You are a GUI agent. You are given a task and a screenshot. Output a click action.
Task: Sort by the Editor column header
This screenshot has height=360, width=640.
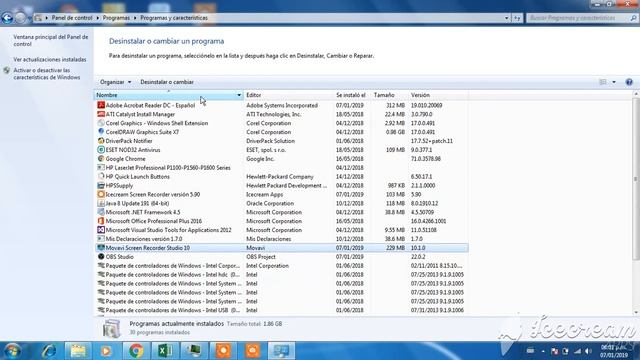[x=289, y=95]
